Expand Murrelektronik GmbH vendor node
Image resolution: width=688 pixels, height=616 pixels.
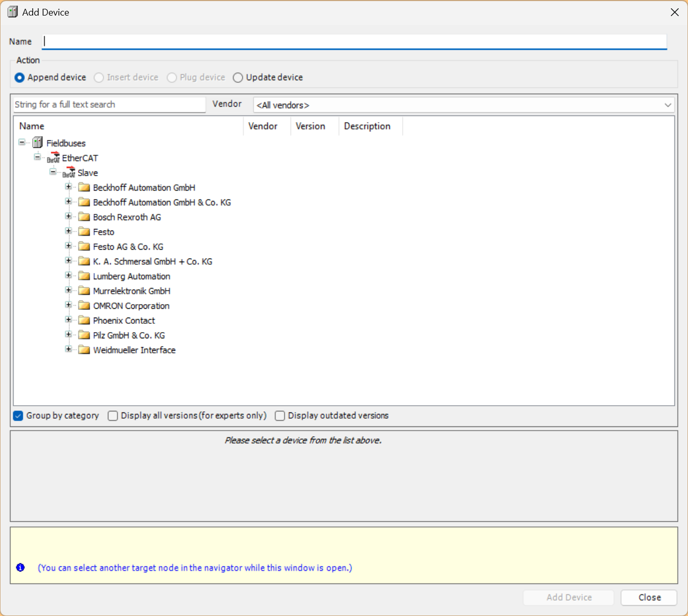(68, 290)
